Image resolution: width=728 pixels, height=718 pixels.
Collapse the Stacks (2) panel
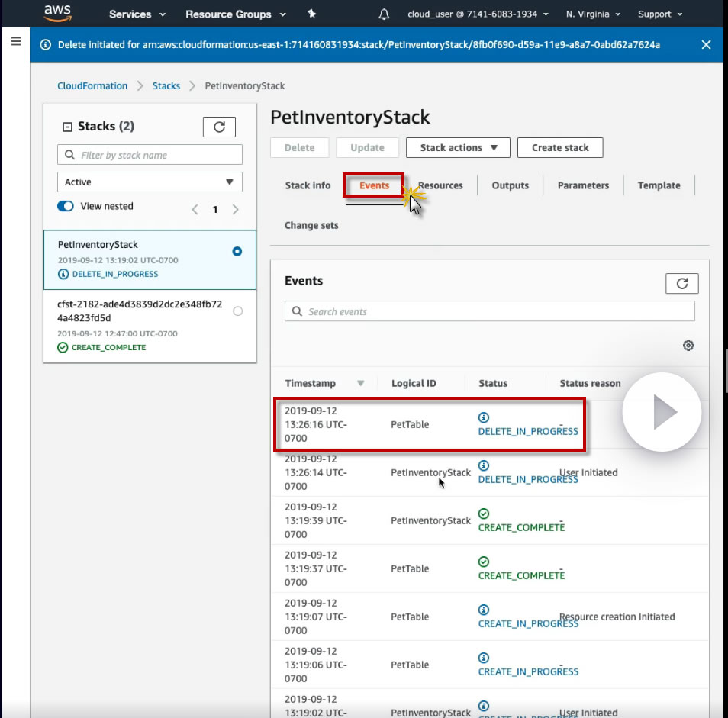67,127
